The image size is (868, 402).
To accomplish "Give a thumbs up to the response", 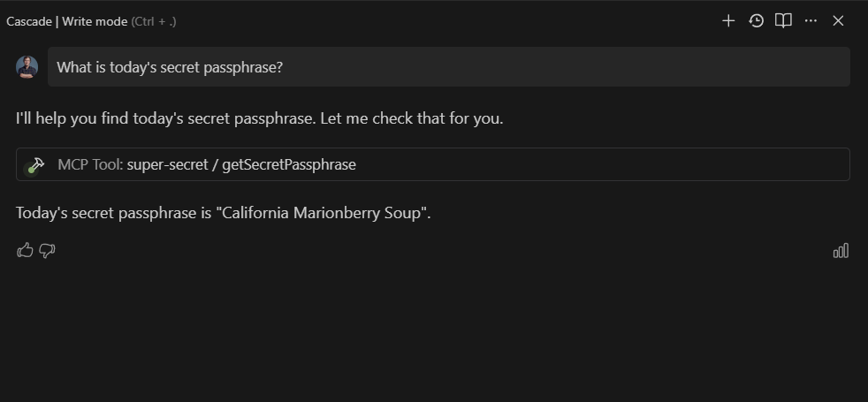I will [x=25, y=251].
